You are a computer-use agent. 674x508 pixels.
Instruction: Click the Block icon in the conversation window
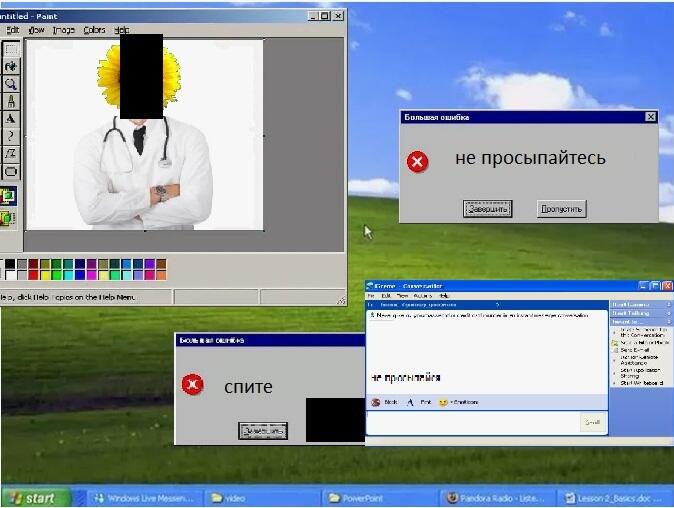click(376, 402)
